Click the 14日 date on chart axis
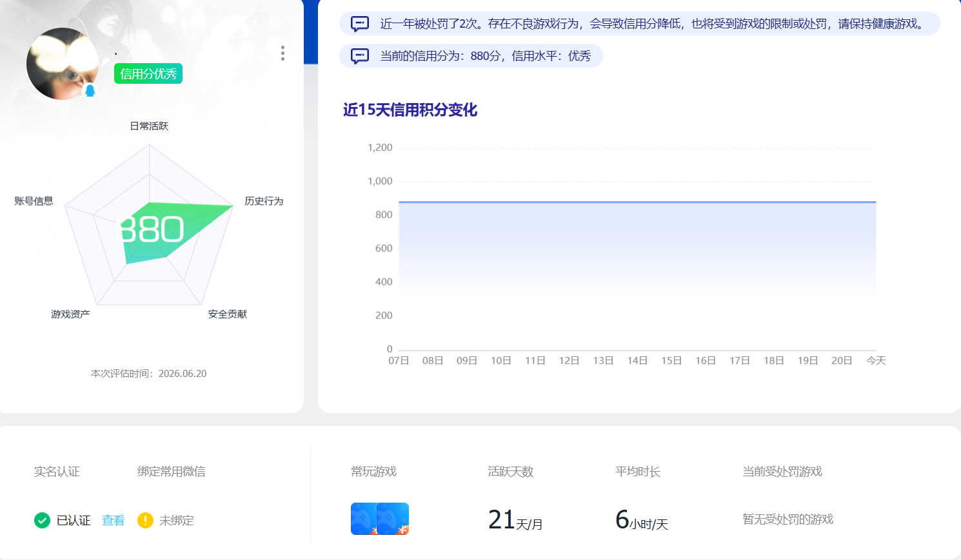961x560 pixels. click(x=637, y=360)
